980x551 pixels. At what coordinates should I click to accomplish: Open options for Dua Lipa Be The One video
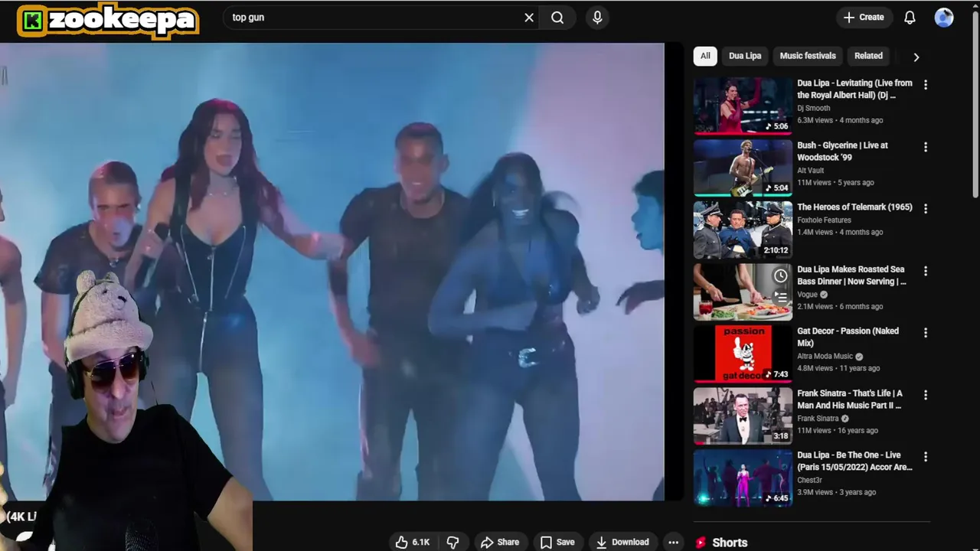coord(926,457)
